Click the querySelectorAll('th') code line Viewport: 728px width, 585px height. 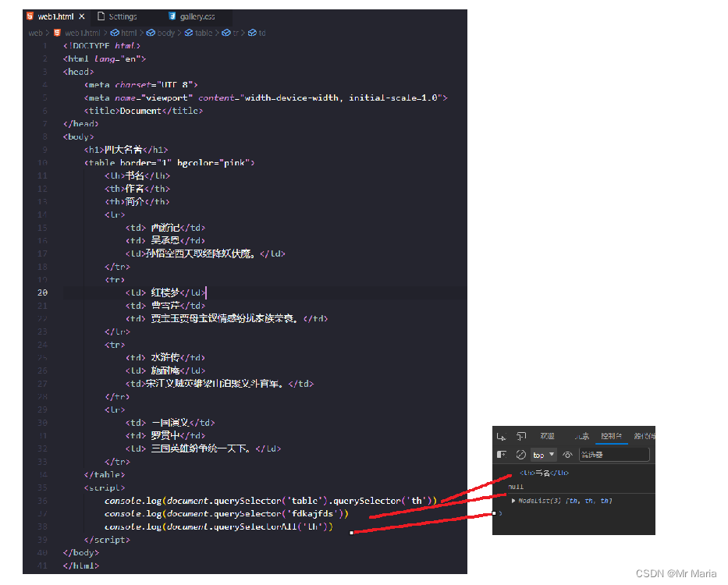click(x=218, y=526)
